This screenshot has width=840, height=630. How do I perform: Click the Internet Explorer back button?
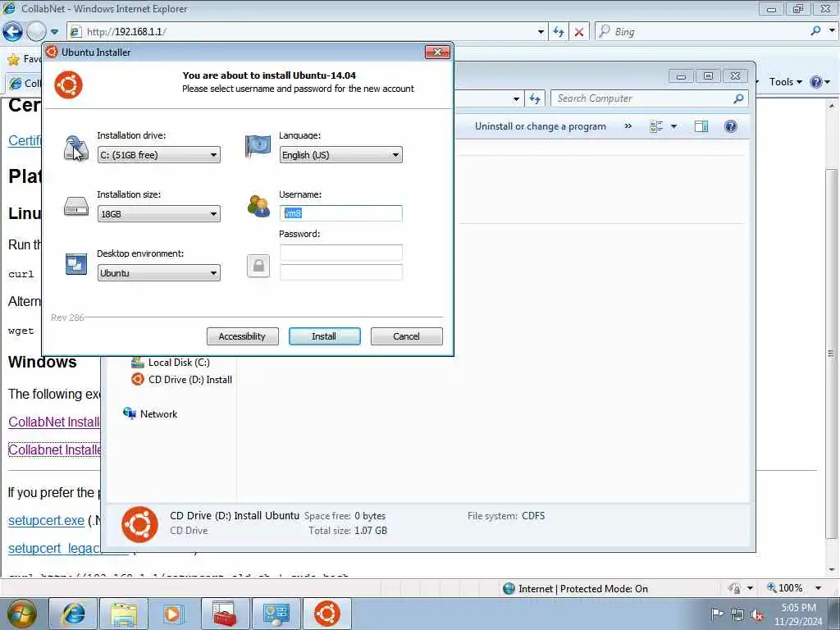(12, 32)
